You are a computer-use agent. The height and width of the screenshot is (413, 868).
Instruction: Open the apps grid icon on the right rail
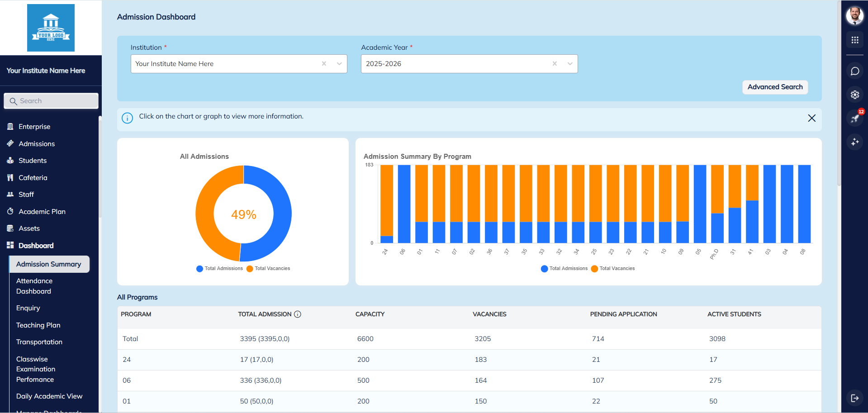(855, 40)
